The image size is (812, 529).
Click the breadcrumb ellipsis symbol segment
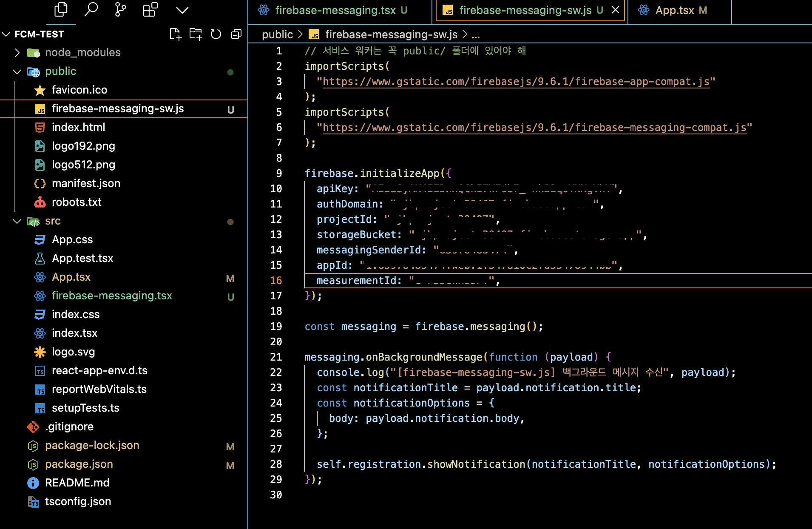(x=476, y=35)
